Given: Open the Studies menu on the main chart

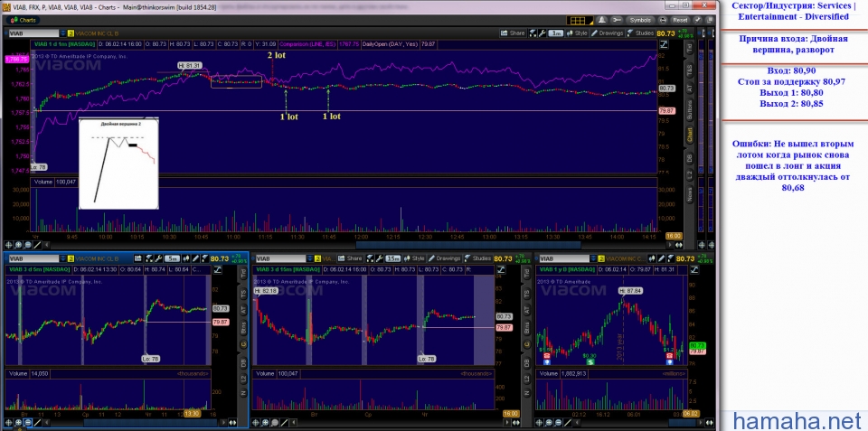Looking at the screenshot, I should coord(640,33).
